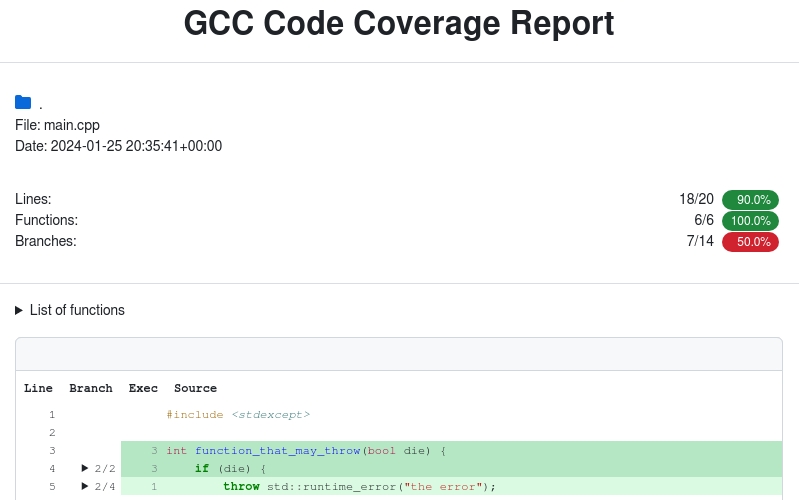The width and height of the screenshot is (800, 500).
Task: Click the Source column header
Action: coord(195,388)
